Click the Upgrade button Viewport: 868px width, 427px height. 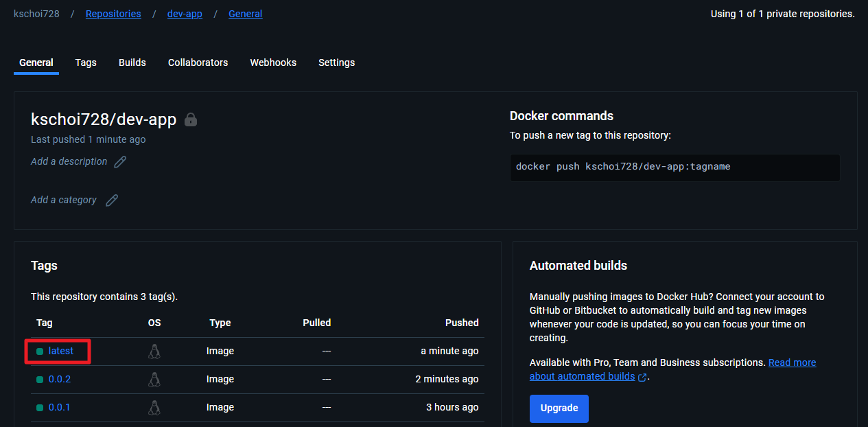559,408
